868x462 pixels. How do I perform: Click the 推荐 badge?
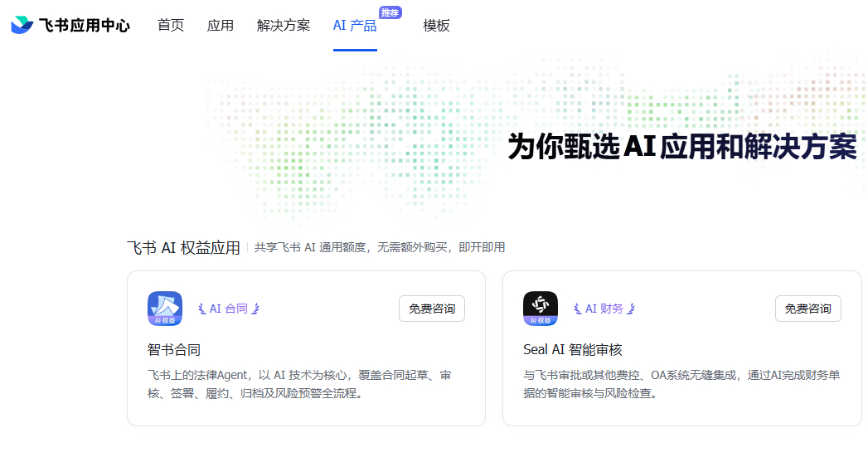tap(390, 12)
